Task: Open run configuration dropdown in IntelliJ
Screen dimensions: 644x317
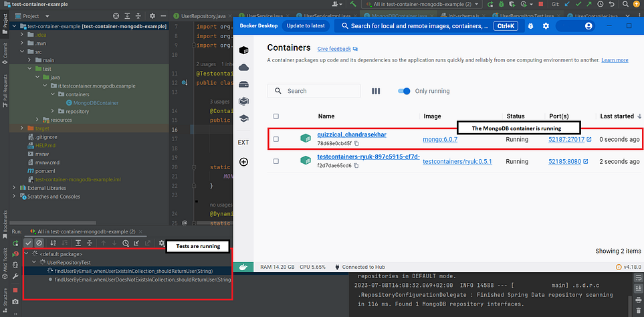Action: tap(422, 4)
